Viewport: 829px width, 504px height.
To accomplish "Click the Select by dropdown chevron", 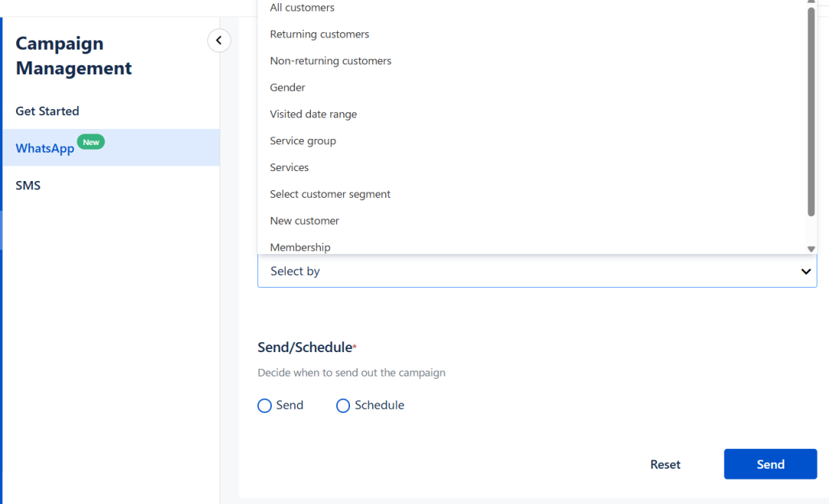I will [805, 272].
